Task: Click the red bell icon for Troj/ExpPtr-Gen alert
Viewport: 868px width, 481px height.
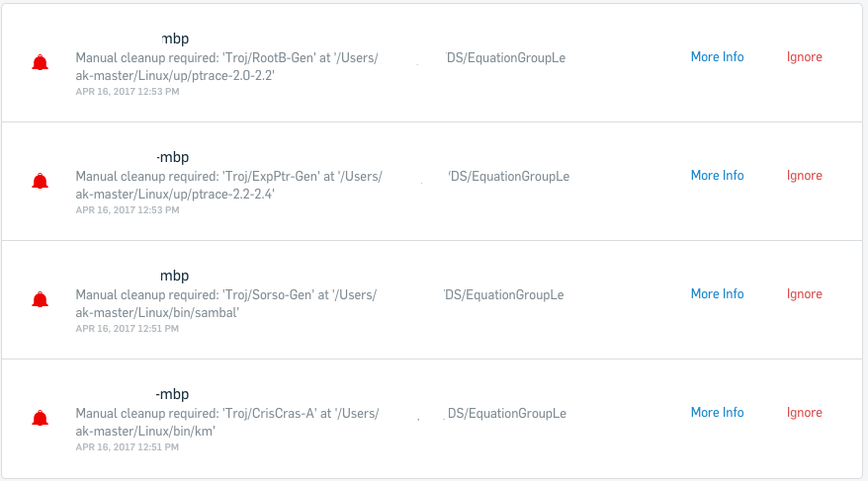Action: 40,181
